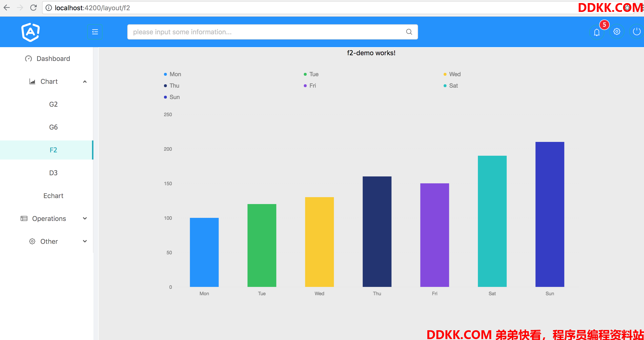Toggle Mon series in chart legend

173,74
